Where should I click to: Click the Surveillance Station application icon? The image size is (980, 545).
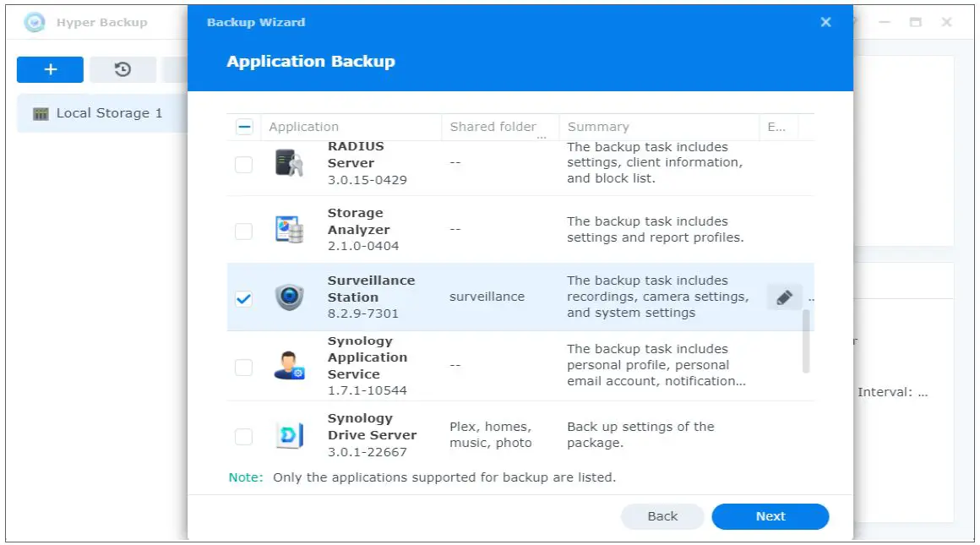point(287,297)
